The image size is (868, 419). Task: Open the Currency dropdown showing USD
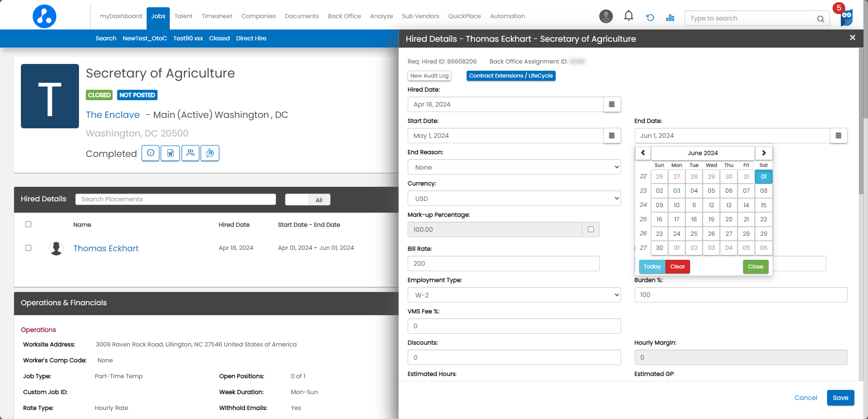point(514,199)
